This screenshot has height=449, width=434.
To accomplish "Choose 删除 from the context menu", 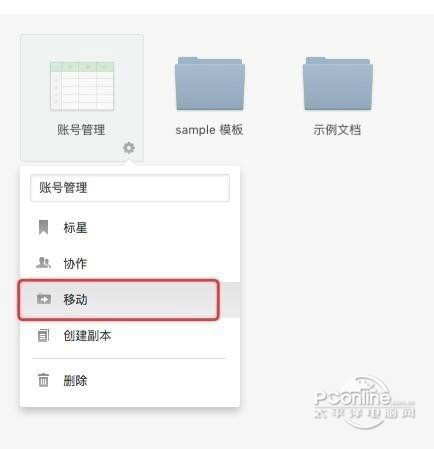I will point(130,380).
